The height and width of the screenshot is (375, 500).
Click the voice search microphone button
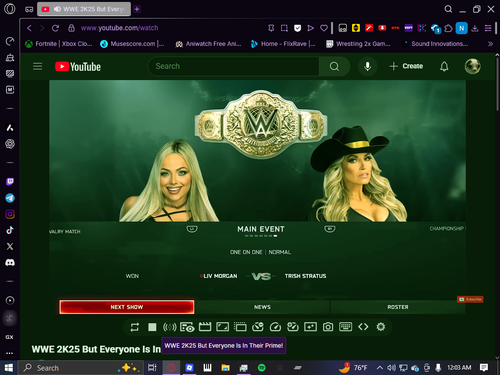pyautogui.click(x=367, y=66)
